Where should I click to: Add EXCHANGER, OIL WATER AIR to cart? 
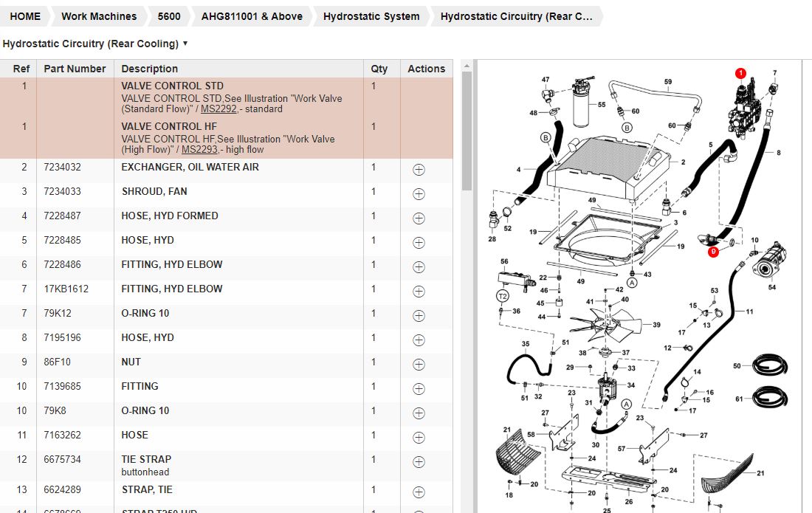[x=419, y=170]
